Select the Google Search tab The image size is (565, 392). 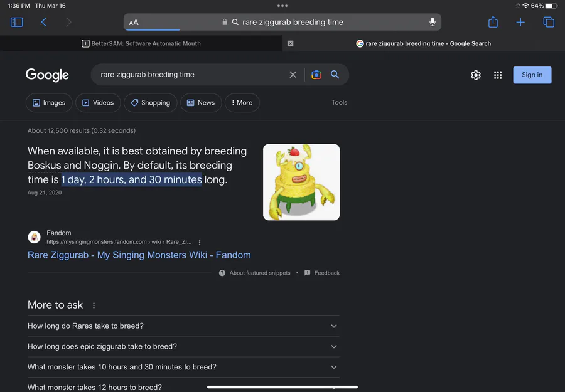tap(424, 43)
